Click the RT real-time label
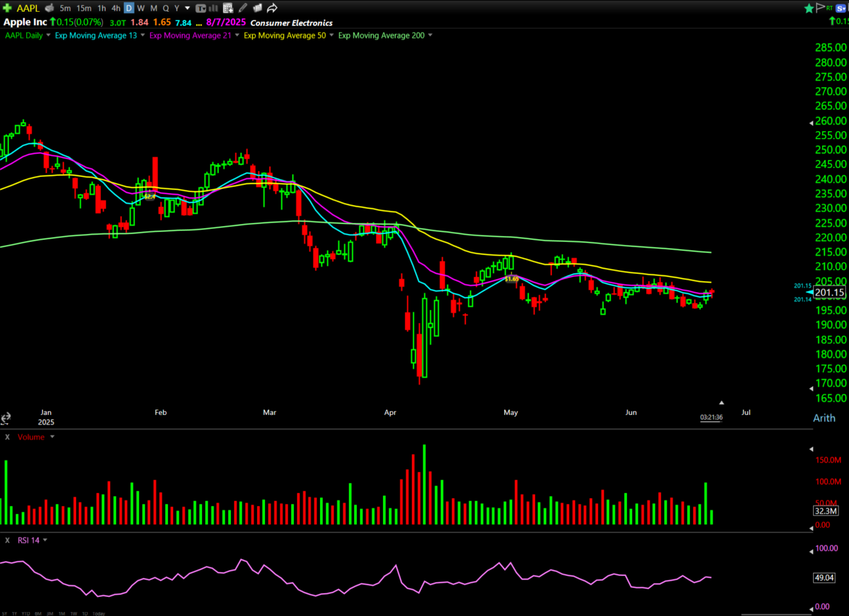The image size is (849, 616). point(829,8)
